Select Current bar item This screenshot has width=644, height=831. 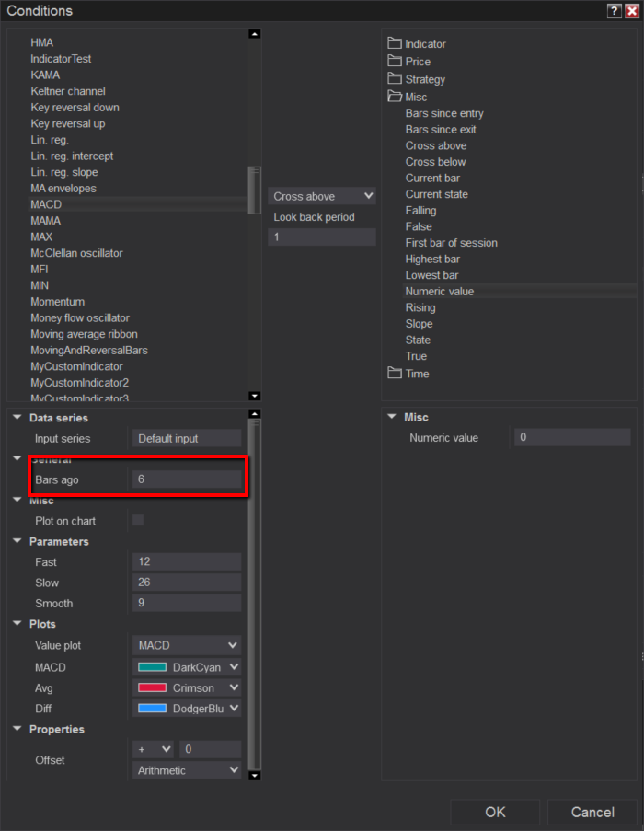pos(432,179)
